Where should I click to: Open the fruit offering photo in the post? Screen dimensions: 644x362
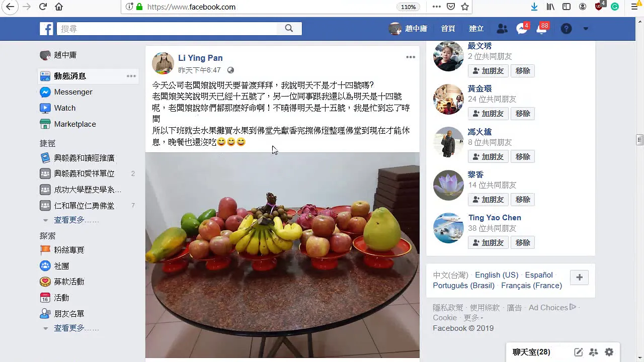coord(282,255)
